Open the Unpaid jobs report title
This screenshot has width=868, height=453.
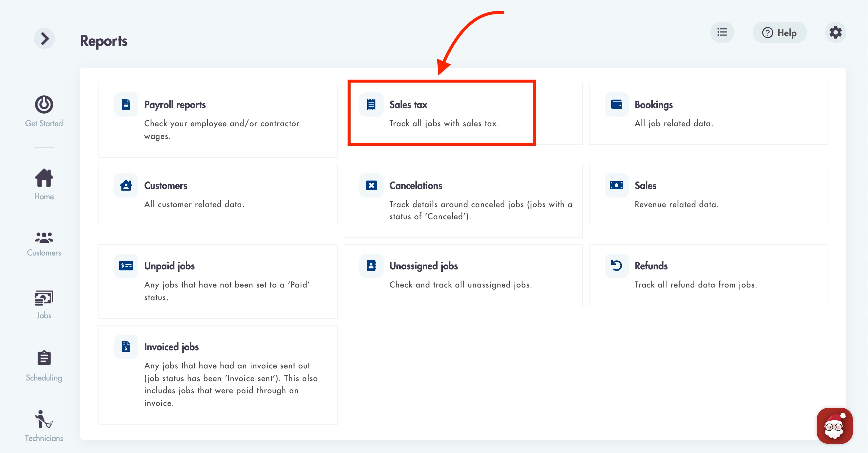[169, 266]
